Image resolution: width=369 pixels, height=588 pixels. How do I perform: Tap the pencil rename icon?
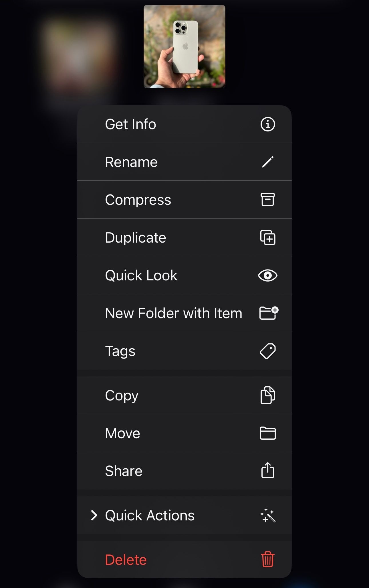click(x=268, y=162)
